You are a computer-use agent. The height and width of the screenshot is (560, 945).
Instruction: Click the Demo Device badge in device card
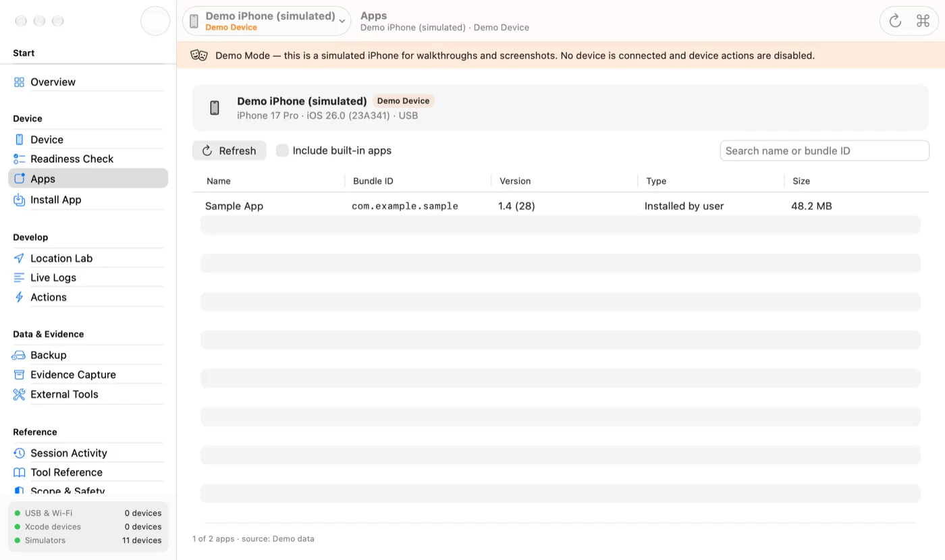point(403,101)
